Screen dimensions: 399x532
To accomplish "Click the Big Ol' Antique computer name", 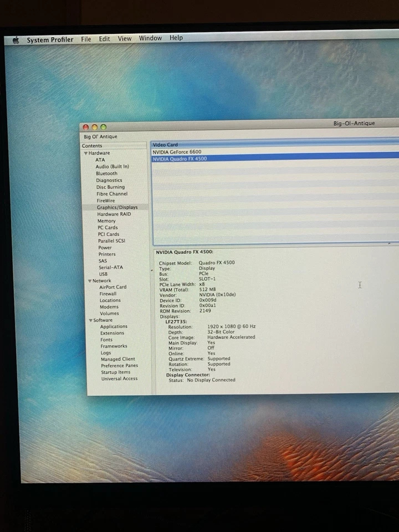I will click(100, 136).
